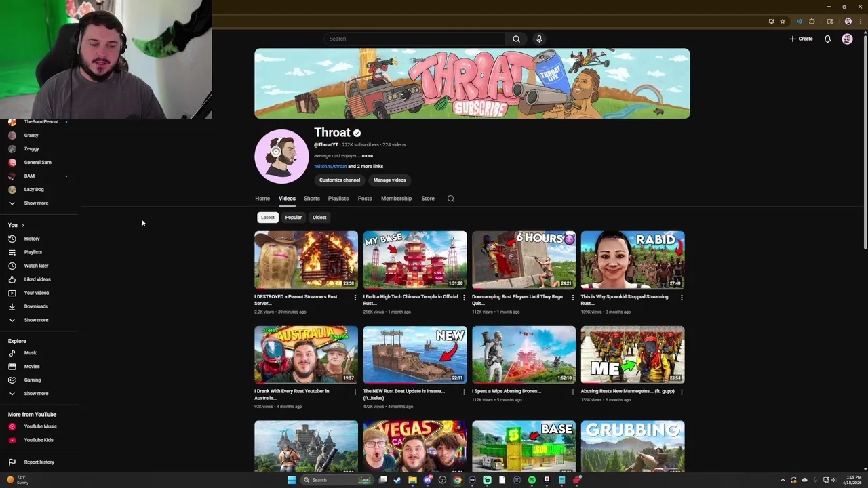Open the Chinese Temple video thumbnail

(415, 260)
